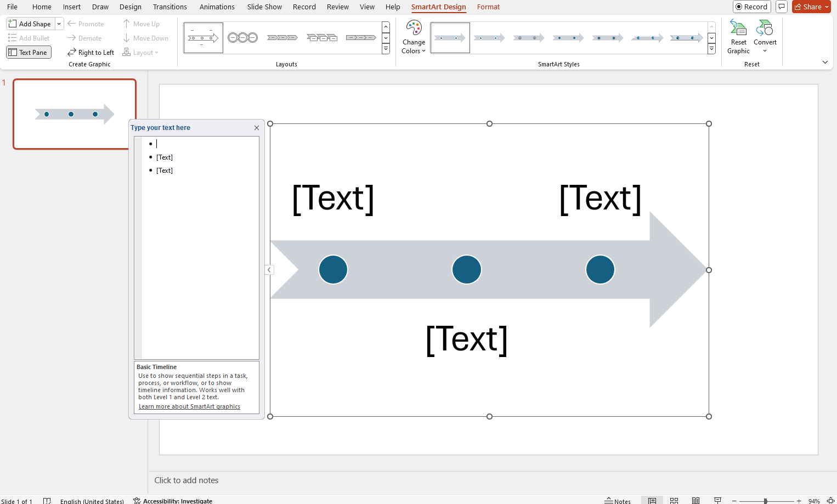Viewport: 837px width, 504px height.
Task: Open the Change Colors gallery
Action: (x=413, y=37)
